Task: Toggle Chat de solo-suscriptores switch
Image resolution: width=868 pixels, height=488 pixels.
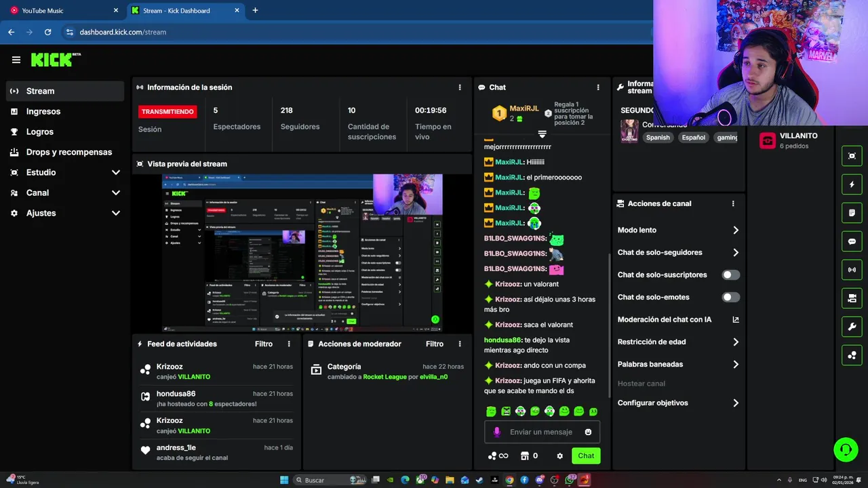Action: 730,275
